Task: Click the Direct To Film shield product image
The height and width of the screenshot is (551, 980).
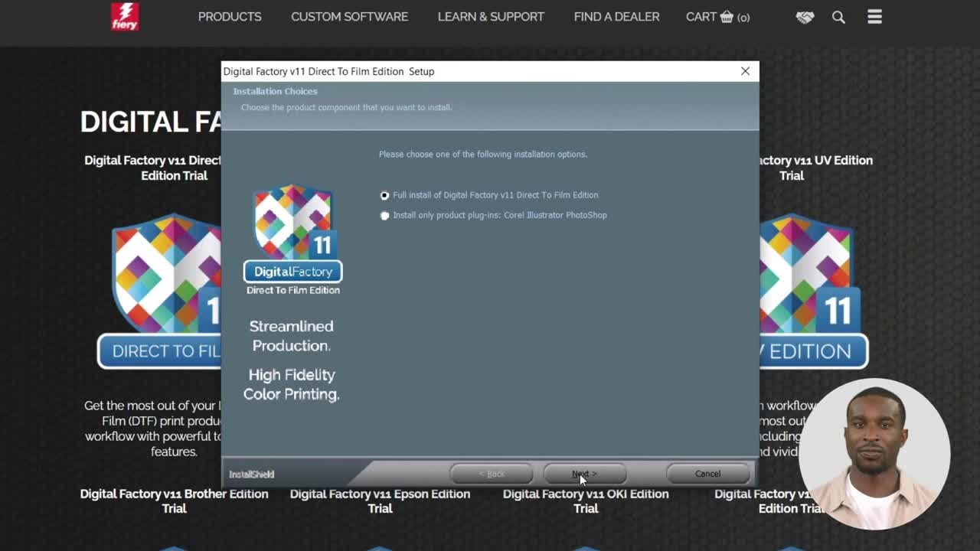Action: [159, 291]
